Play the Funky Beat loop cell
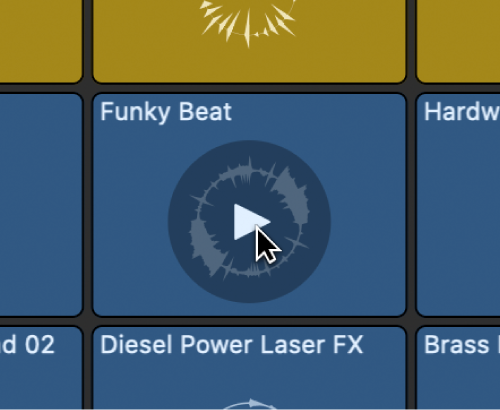This screenshot has height=410, width=500. (x=252, y=222)
